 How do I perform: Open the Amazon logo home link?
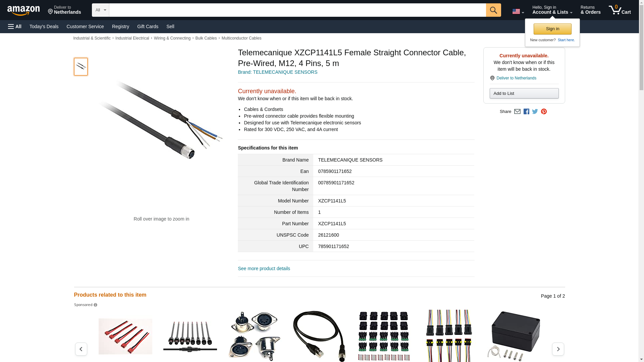point(23,10)
